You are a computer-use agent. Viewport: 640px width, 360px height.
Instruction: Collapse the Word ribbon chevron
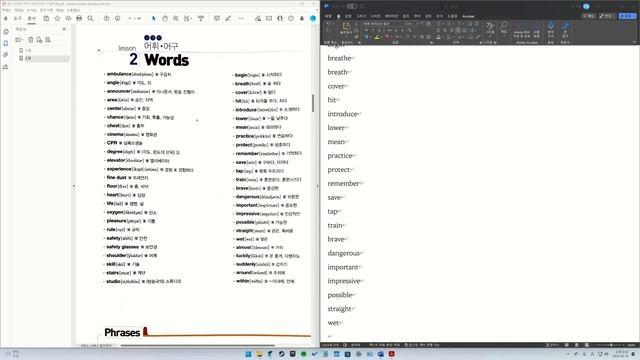click(634, 42)
